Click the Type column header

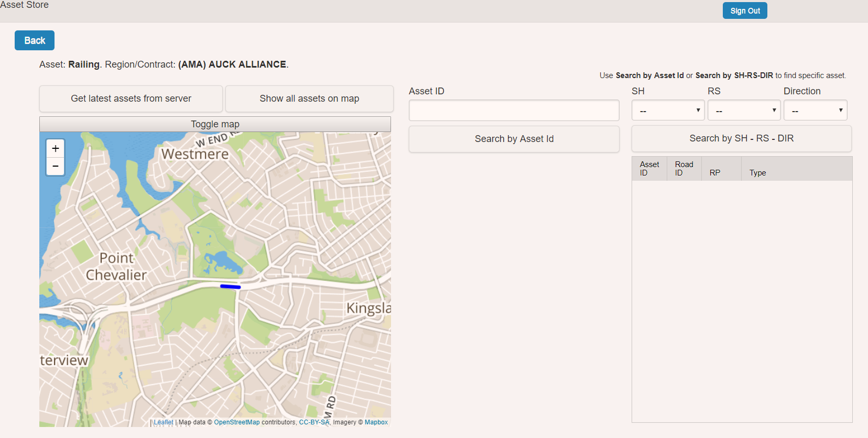coord(757,173)
